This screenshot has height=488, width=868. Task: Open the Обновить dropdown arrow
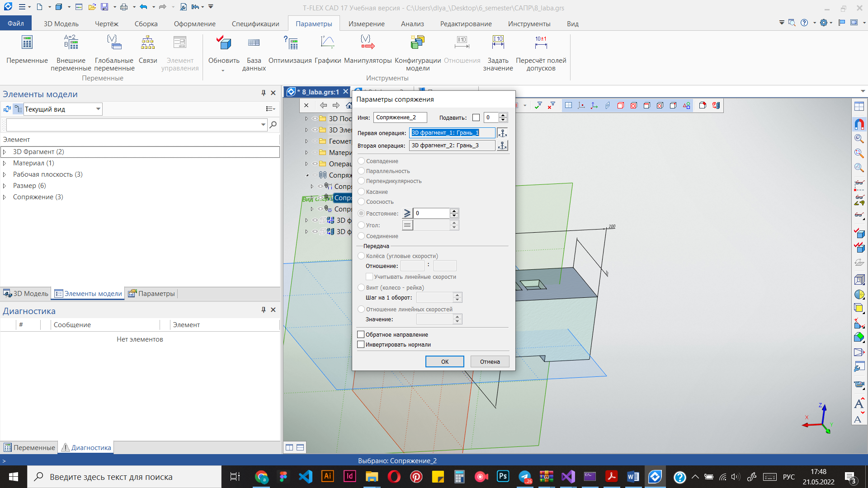[x=223, y=70]
